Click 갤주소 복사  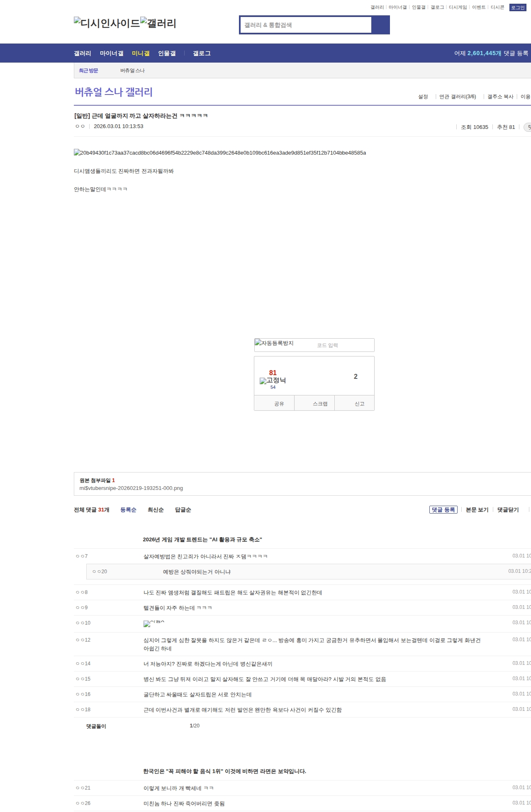click(500, 97)
